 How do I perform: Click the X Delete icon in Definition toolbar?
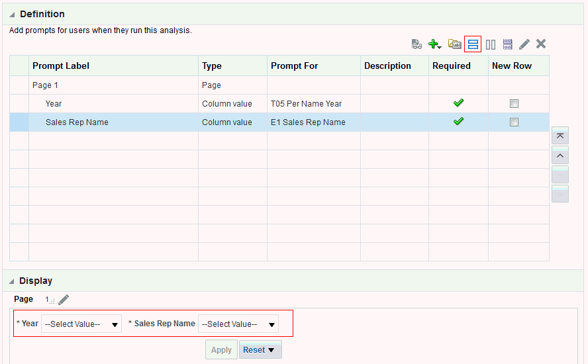(541, 44)
